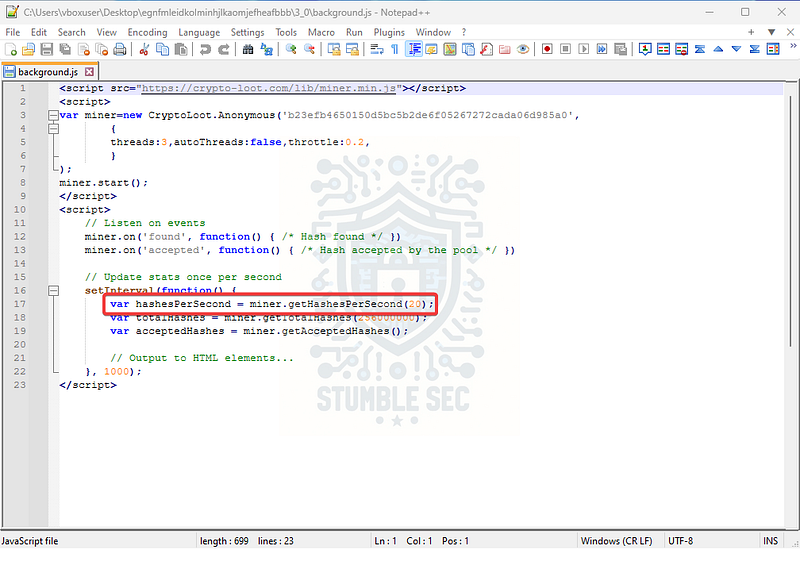
Task: Cut selection with the scissors icon
Action: [x=144, y=49]
